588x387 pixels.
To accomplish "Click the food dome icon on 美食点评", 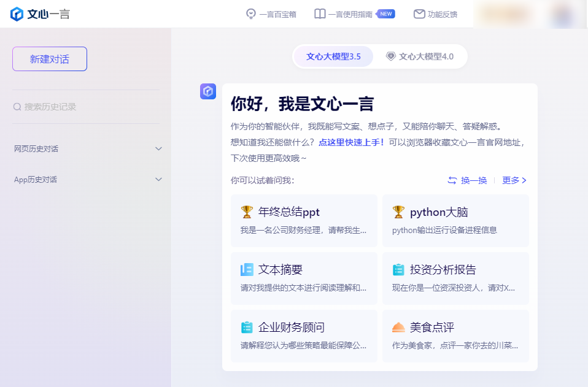I will point(398,328).
